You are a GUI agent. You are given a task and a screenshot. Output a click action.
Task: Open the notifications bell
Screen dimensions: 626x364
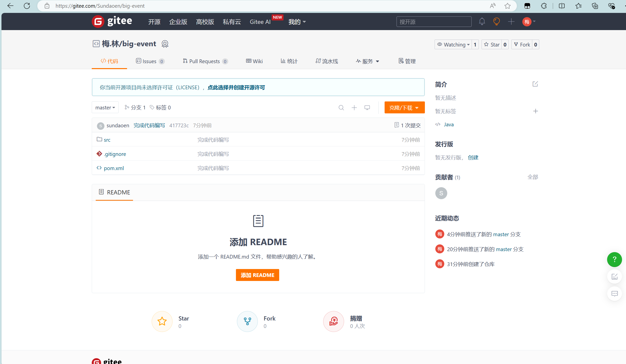(x=482, y=22)
